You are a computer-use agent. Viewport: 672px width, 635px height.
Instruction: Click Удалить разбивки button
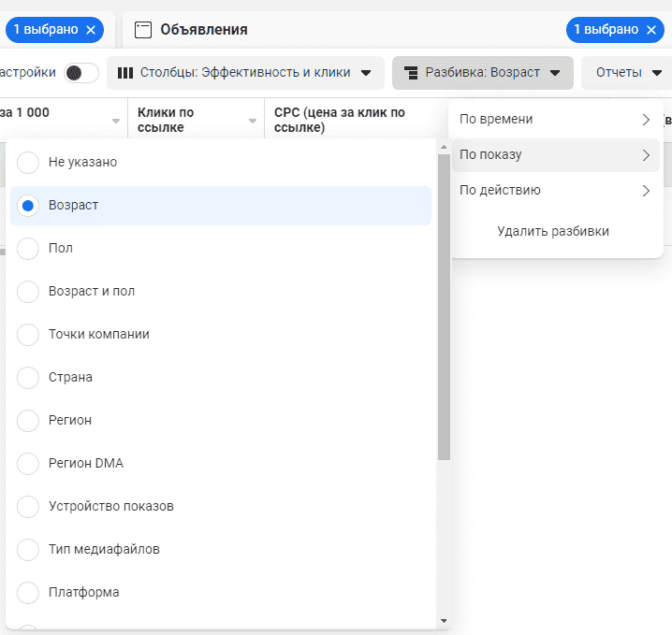553,231
